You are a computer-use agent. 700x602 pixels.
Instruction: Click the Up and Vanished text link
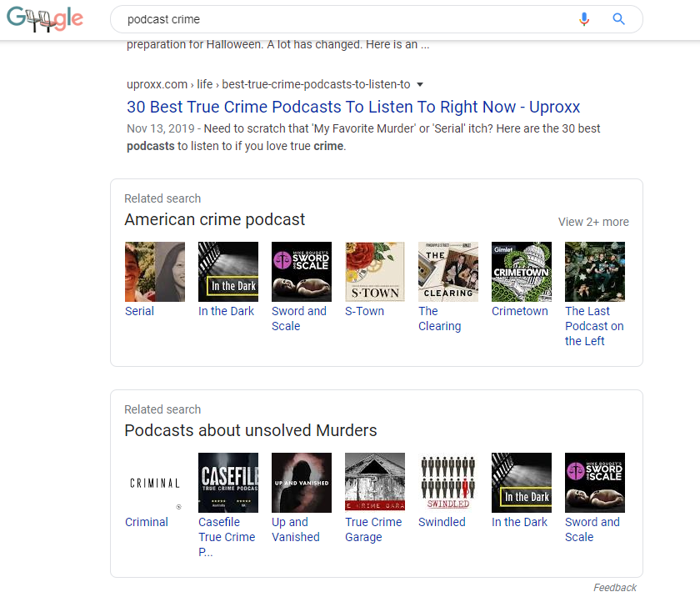tap(295, 529)
